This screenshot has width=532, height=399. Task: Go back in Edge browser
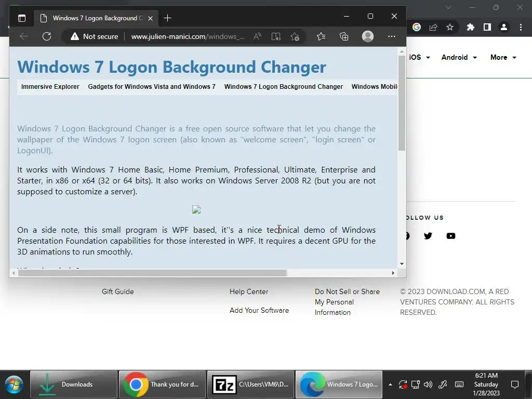coord(24,36)
